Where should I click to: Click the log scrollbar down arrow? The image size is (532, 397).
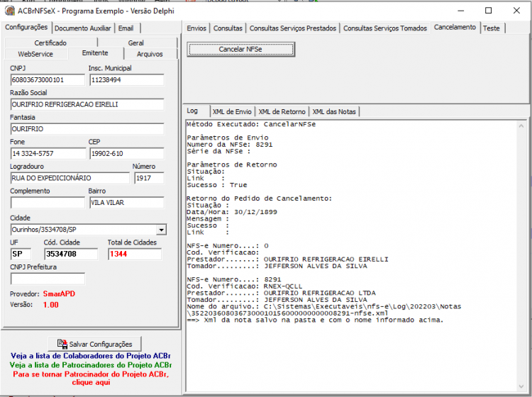(521, 386)
